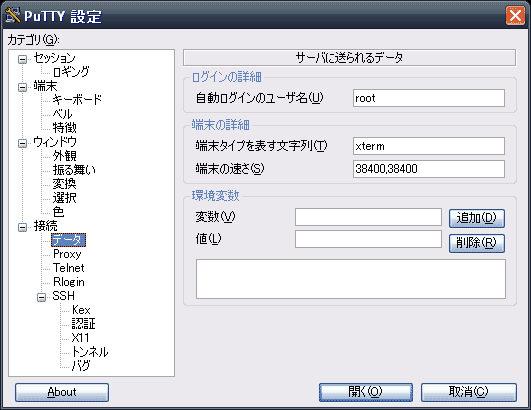Click the 取消(C) button
Image resolution: width=531 pixels, height=410 pixels.
tap(469, 392)
